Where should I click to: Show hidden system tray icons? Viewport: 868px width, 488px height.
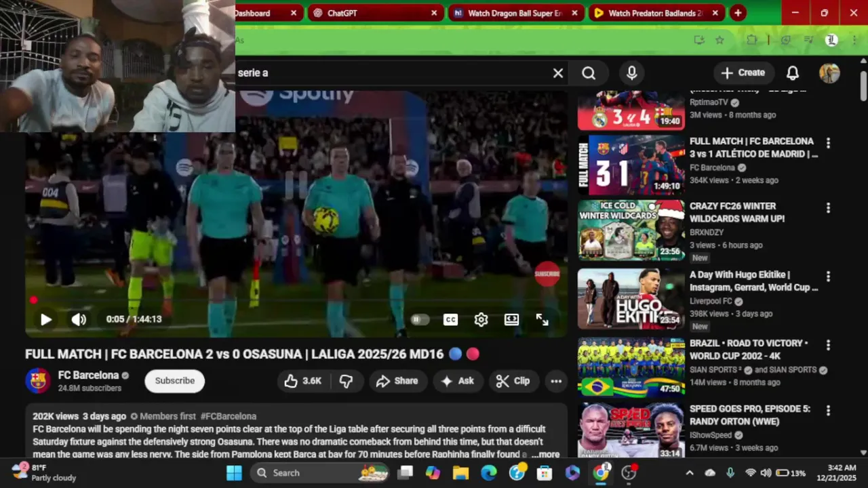click(690, 473)
